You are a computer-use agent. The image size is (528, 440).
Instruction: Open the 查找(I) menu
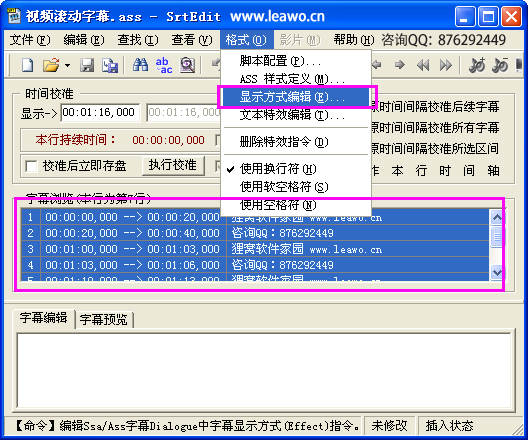138,40
